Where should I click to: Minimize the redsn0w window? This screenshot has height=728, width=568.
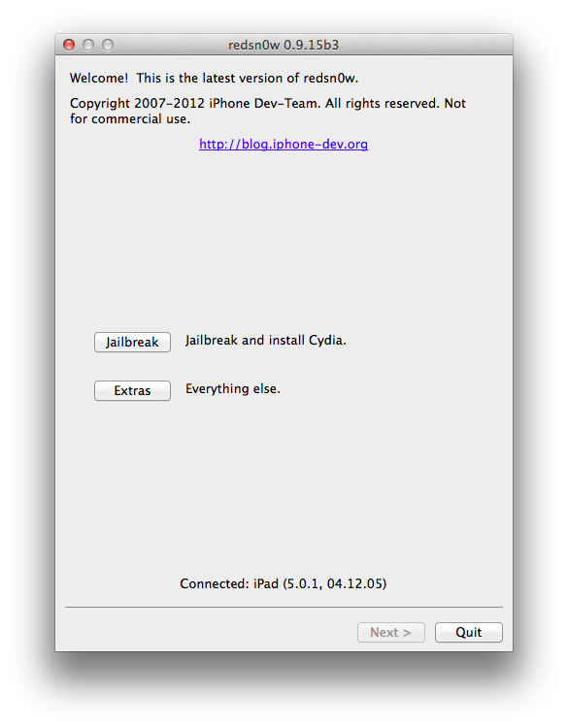coord(88,45)
